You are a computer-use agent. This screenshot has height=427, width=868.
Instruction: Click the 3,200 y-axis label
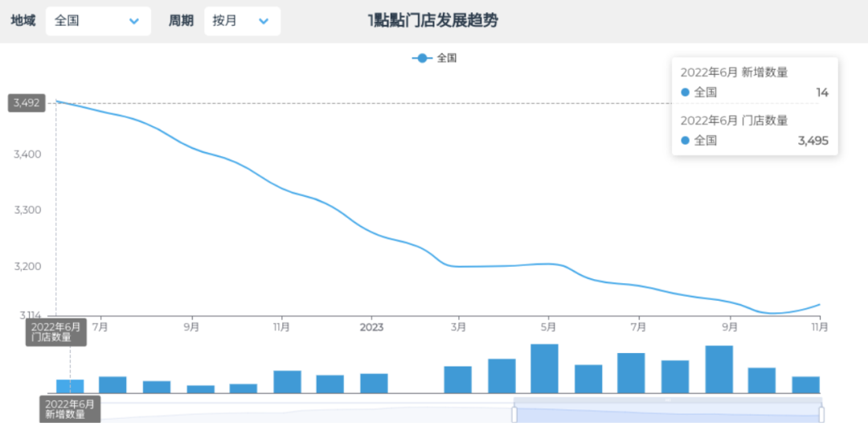tap(27, 266)
